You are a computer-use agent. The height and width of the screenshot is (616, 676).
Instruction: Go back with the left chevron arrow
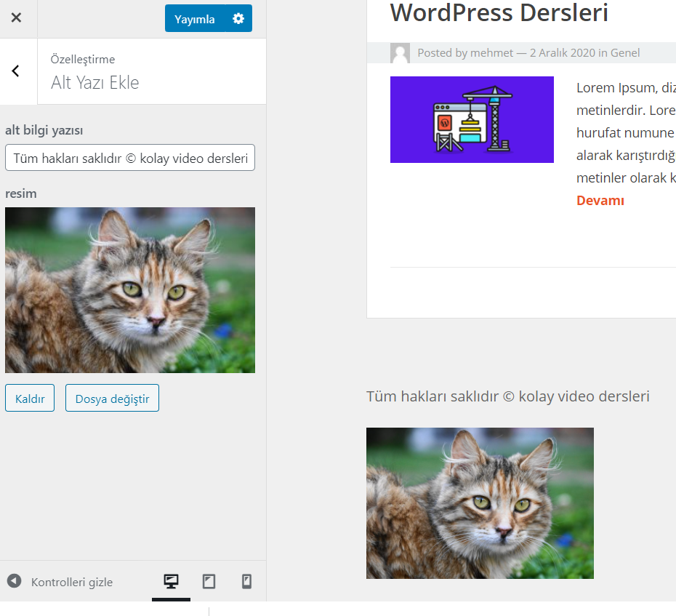pos(16,71)
